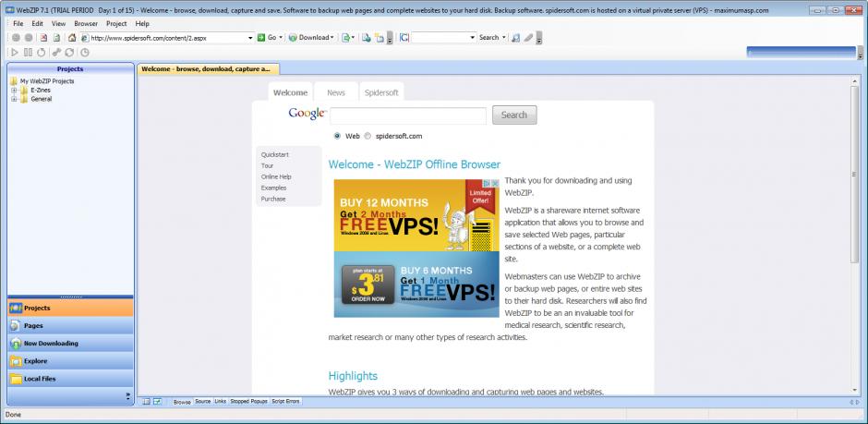Open the capture icon dropdown arrow
This screenshot has height=424, width=868.
tap(353, 38)
